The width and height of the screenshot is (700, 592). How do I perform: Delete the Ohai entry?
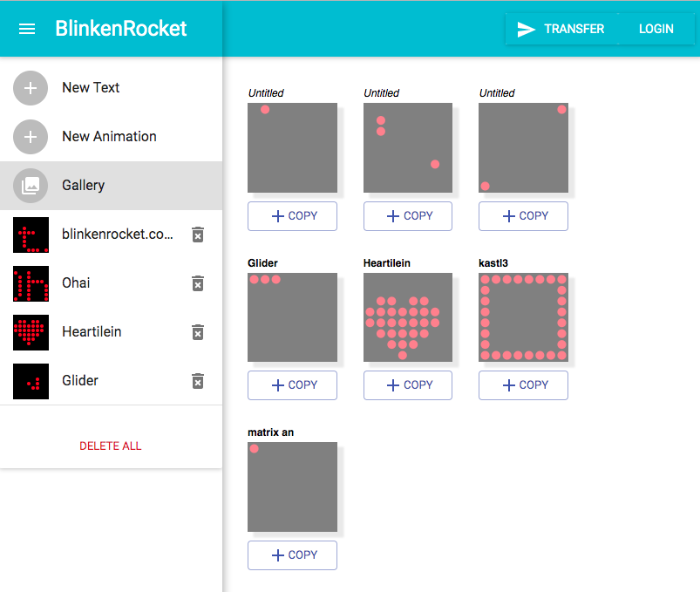[198, 283]
